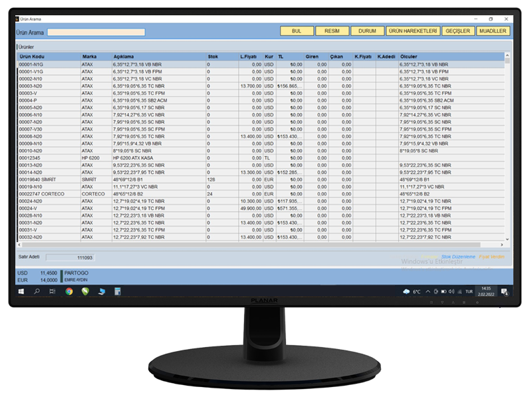The width and height of the screenshot is (532, 399).
Task: Open the Windows Start menu
Action: 21,291
